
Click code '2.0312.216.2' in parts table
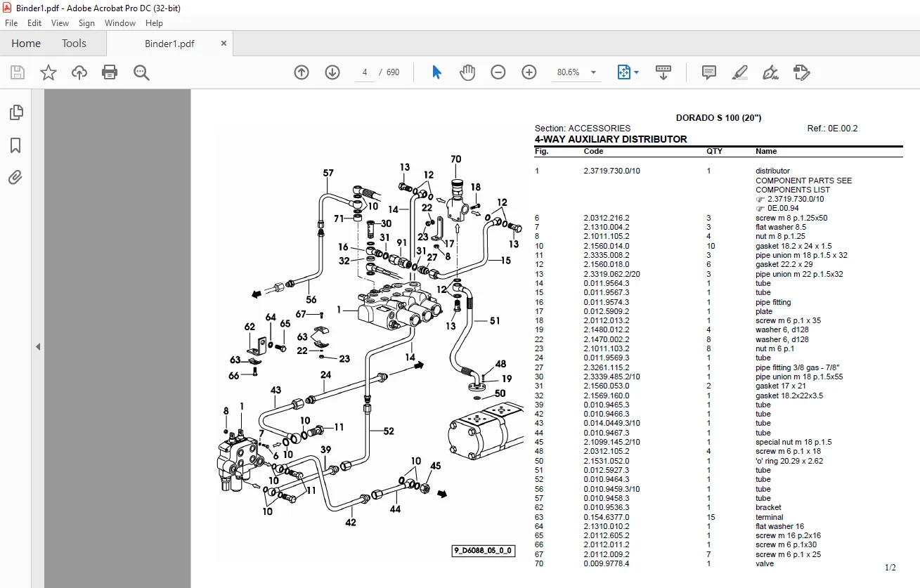[607, 218]
